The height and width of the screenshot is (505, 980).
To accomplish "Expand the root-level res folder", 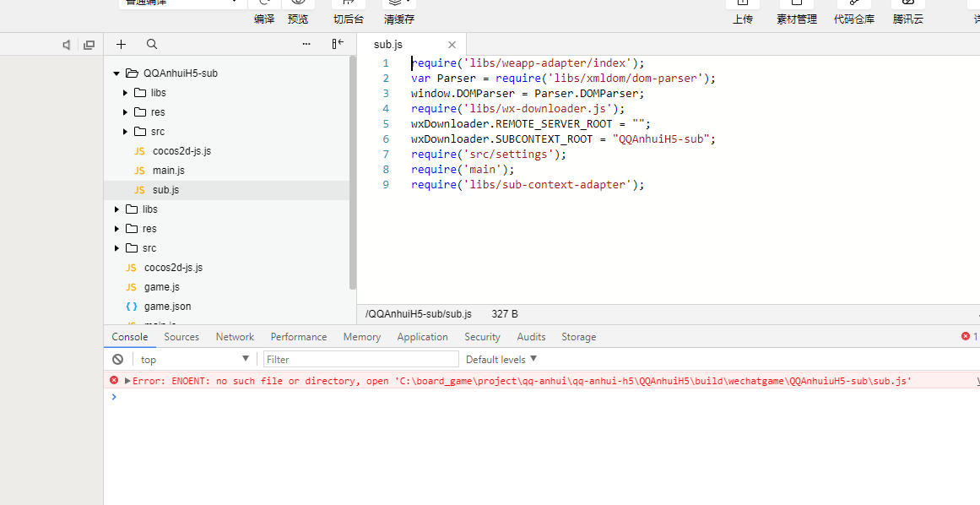I will [x=116, y=228].
